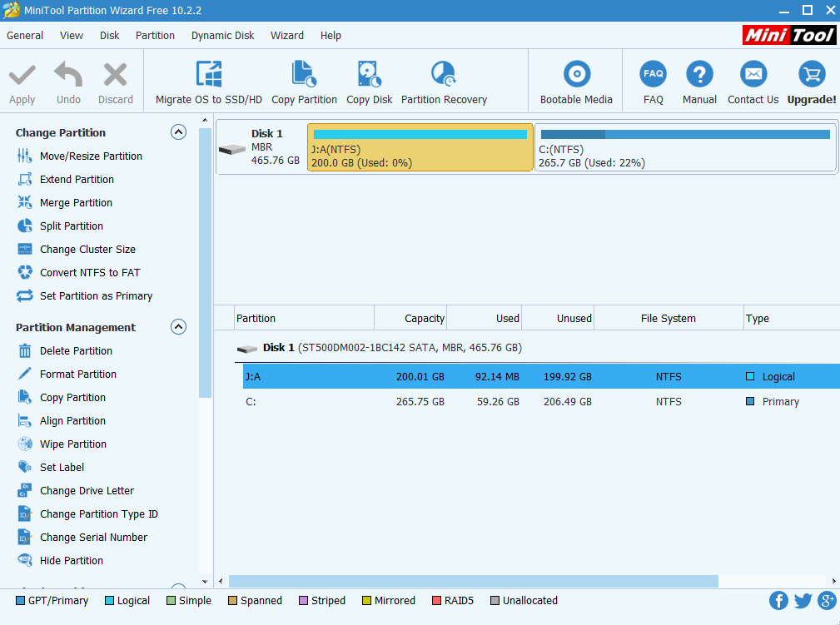Launch Migrate OS to SSD/HD wizard
Image resolution: width=840 pixels, height=625 pixels.
click(x=209, y=83)
